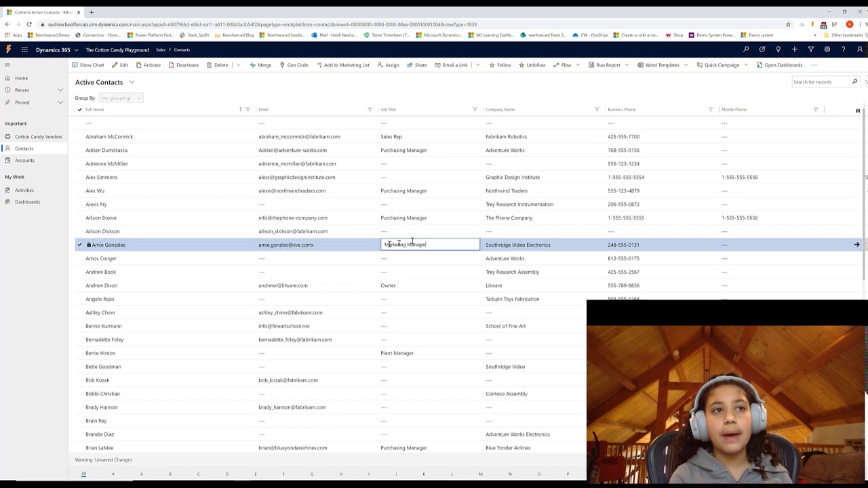Click the Follow command
The height and width of the screenshot is (488, 868).
coord(500,65)
